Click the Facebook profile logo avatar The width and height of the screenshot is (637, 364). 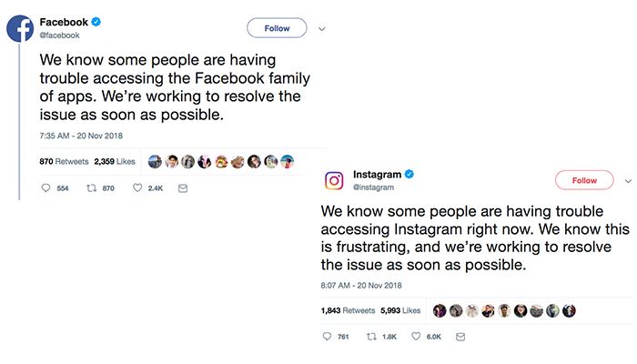pos(20,28)
